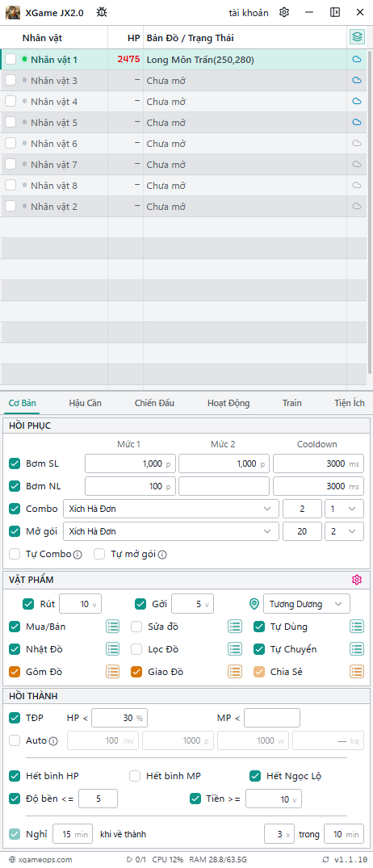Toggle the side panel layout icon
The image size is (373, 868).
pyautogui.click(x=335, y=12)
